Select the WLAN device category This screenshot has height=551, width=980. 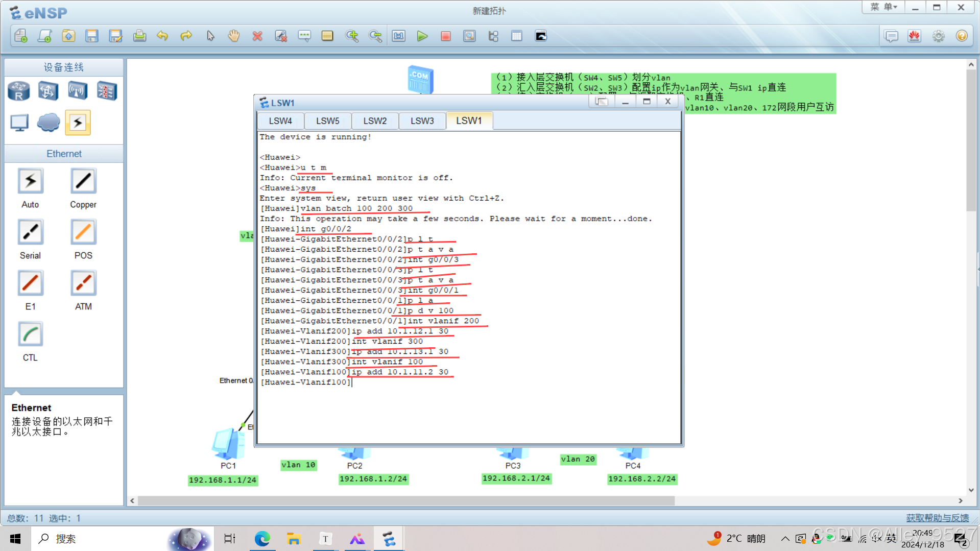78,91
